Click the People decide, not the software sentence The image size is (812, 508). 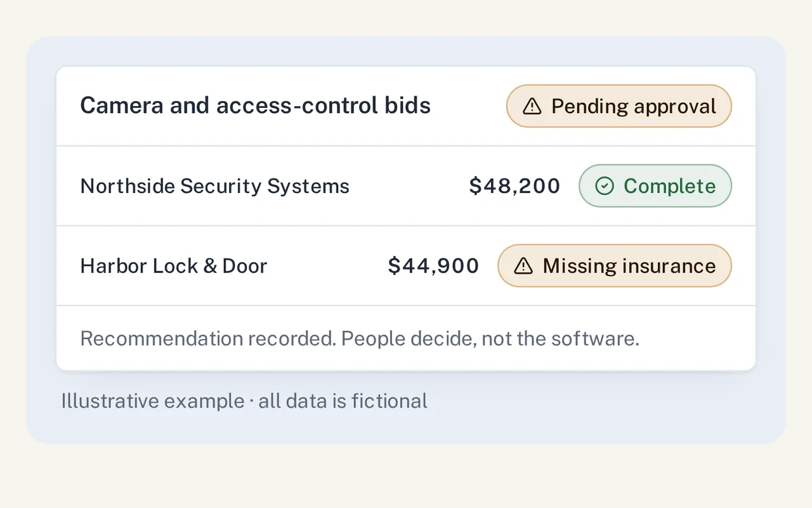point(490,338)
